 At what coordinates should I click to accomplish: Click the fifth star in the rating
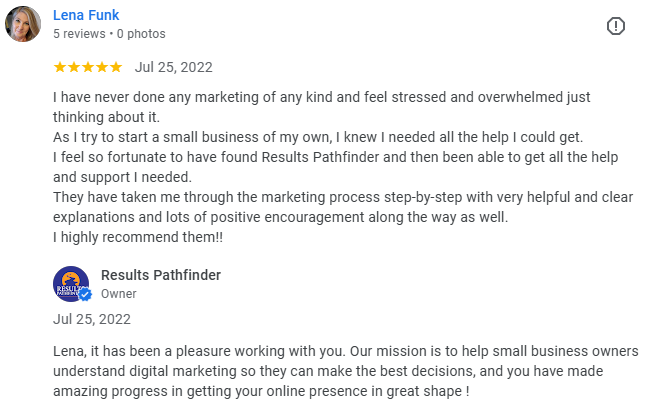[116, 67]
